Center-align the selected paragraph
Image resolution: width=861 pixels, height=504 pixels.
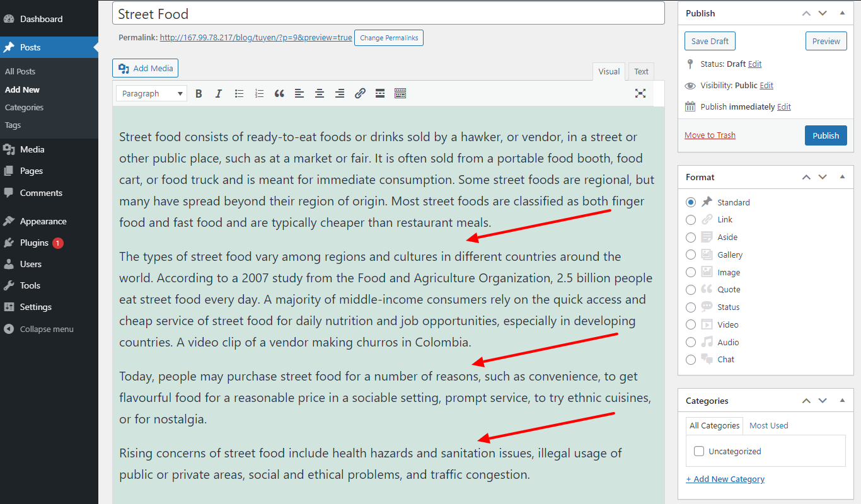(x=320, y=93)
